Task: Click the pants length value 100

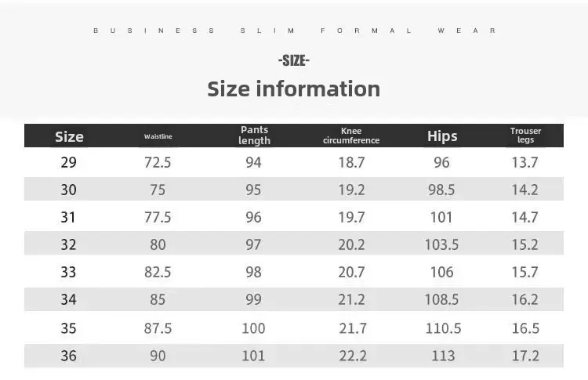Action: coord(253,328)
